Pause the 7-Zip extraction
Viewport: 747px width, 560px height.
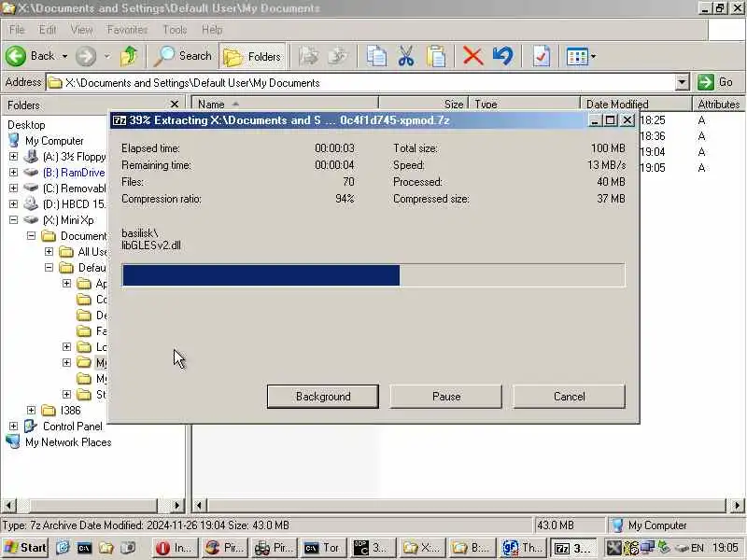coord(446,396)
